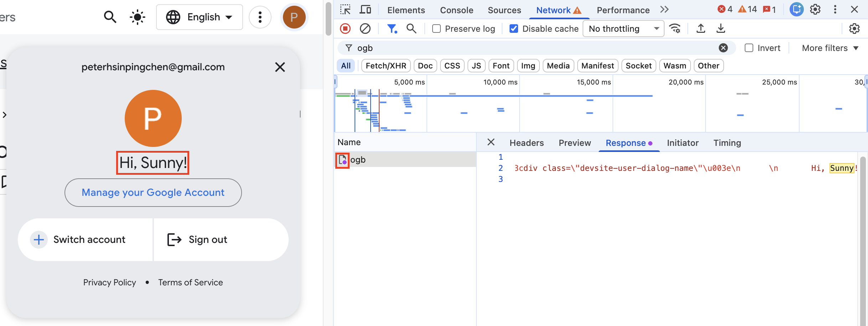The width and height of the screenshot is (868, 326).
Task: Open the English language dropdown
Action: [x=200, y=17]
